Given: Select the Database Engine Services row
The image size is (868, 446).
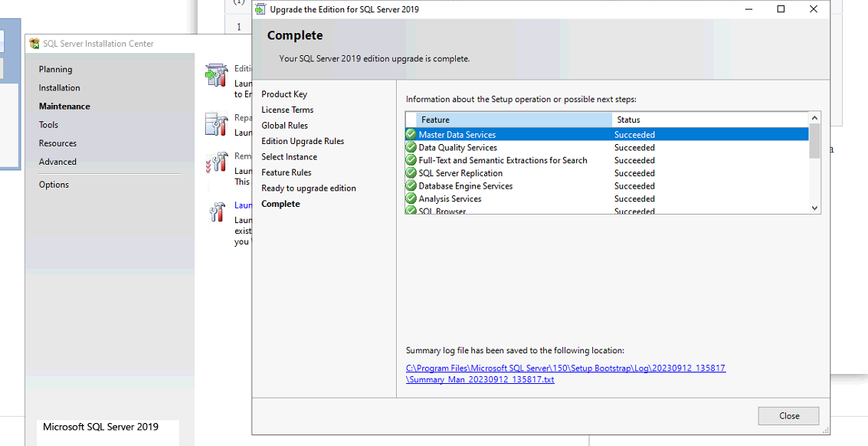Looking at the screenshot, I should click(x=466, y=186).
